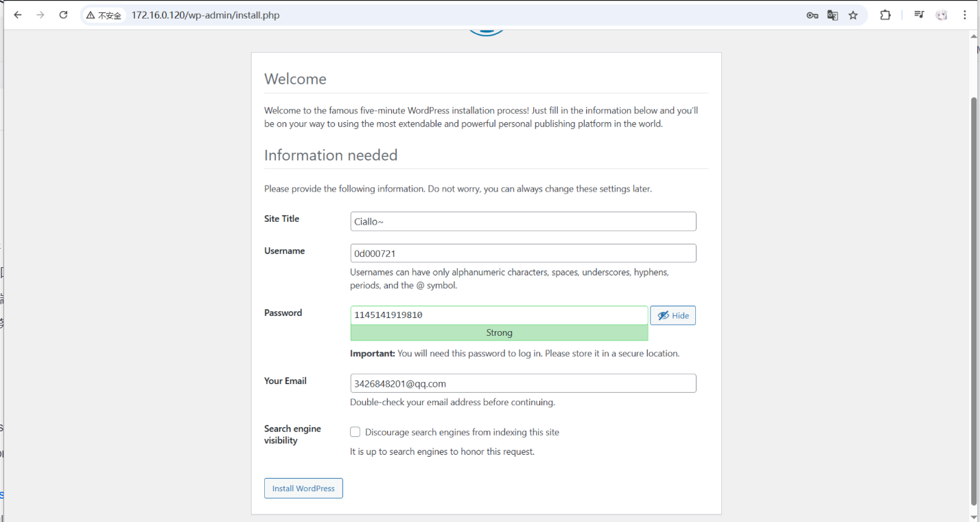Click 'Double-check your email address before continuing' text

tap(452, 402)
